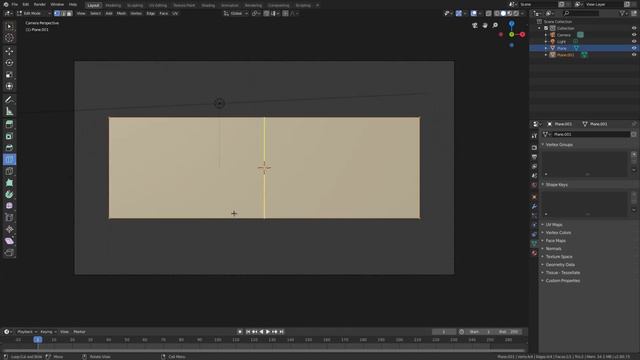Collapse the Vertex Groups panel
Viewport: 640px width, 360px height.
[558, 144]
